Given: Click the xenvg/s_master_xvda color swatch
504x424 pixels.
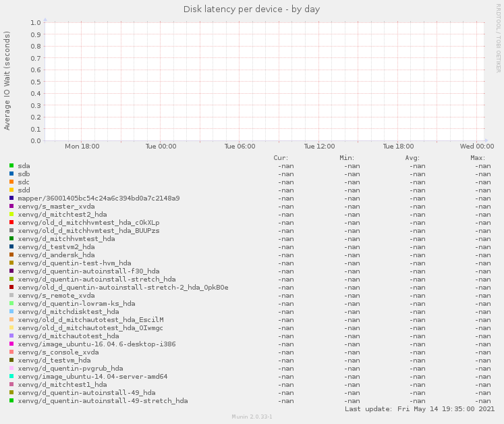Looking at the screenshot, I should pos(11,206).
